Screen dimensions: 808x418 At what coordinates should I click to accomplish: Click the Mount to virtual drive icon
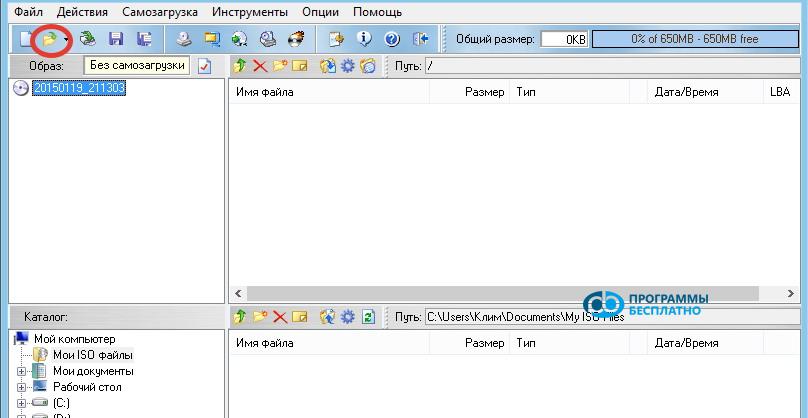click(x=240, y=39)
